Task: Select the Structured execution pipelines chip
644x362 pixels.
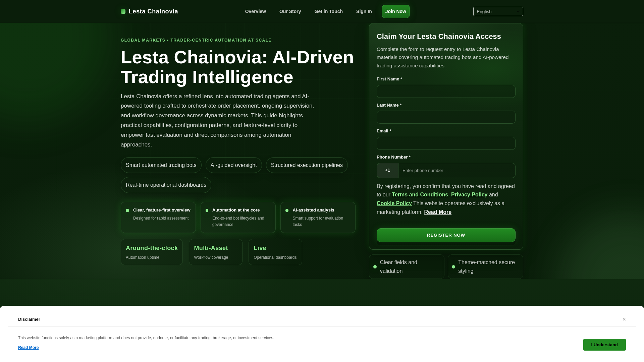Action: (x=307, y=165)
